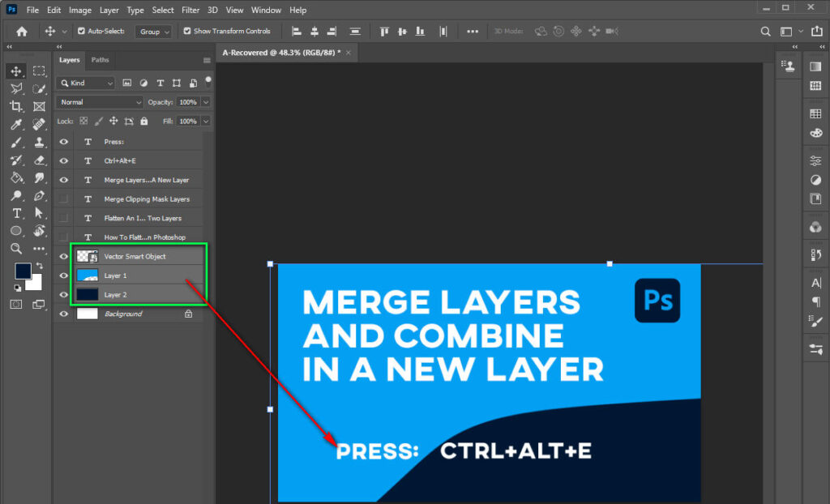Select the Clone Stamp tool

pos(40,143)
